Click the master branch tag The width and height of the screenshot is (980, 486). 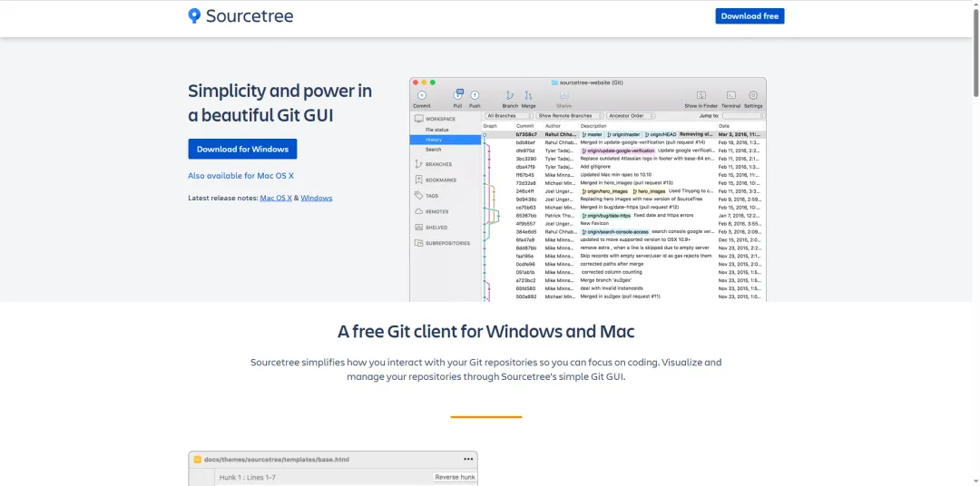tap(592, 134)
